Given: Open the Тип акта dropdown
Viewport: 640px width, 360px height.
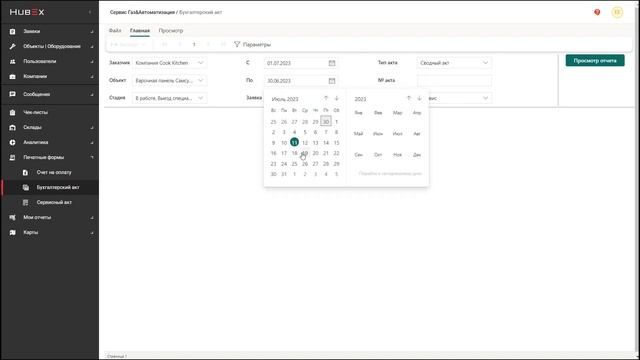Looking at the screenshot, I should coord(454,63).
